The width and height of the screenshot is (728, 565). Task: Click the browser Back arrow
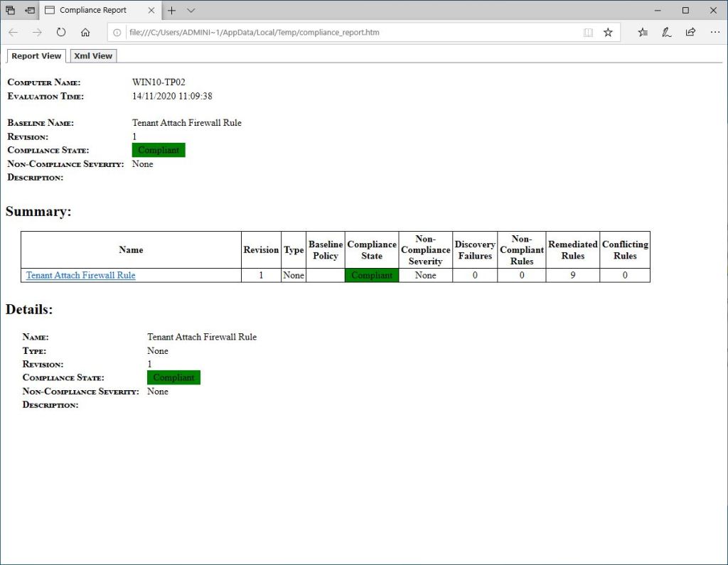pyautogui.click(x=14, y=33)
